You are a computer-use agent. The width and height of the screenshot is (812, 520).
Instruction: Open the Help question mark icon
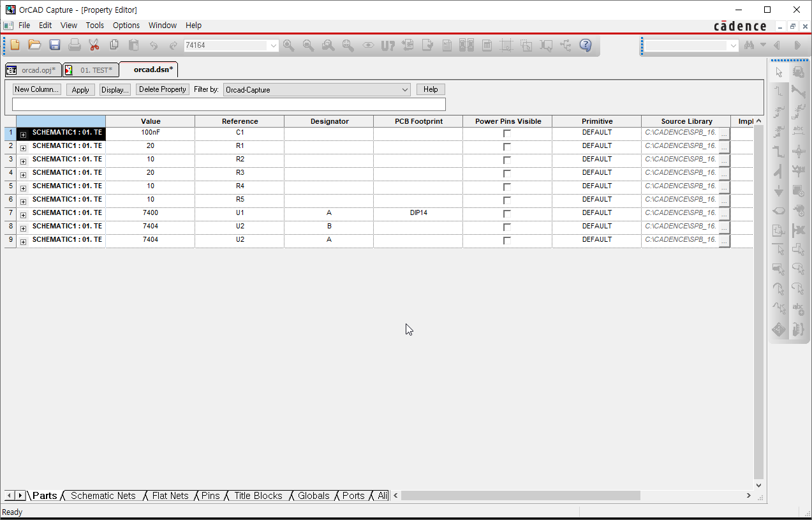pos(586,45)
